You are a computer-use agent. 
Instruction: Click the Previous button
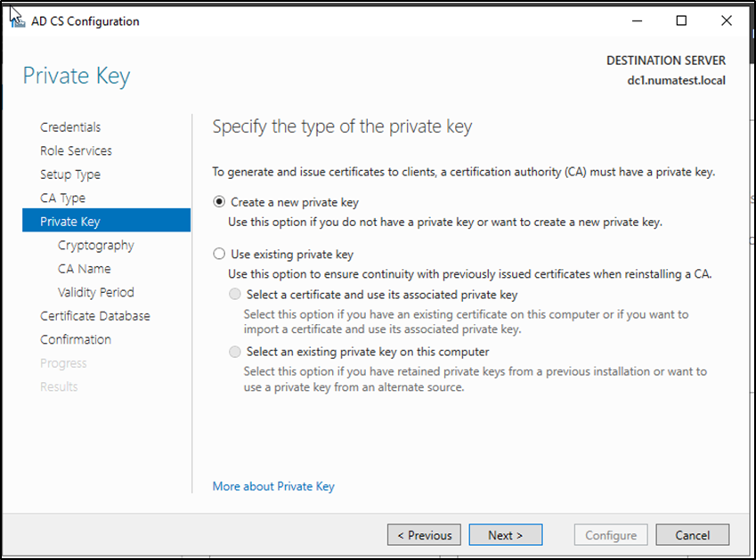[x=424, y=535]
